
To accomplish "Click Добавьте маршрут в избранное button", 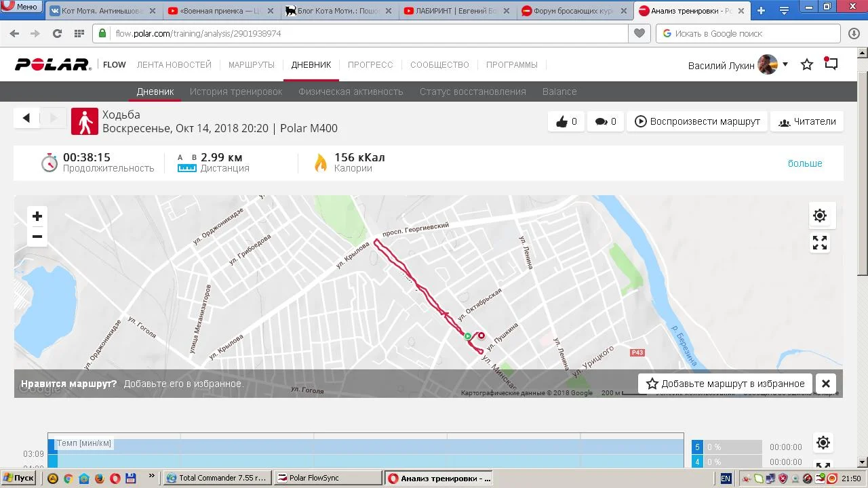I will click(726, 384).
